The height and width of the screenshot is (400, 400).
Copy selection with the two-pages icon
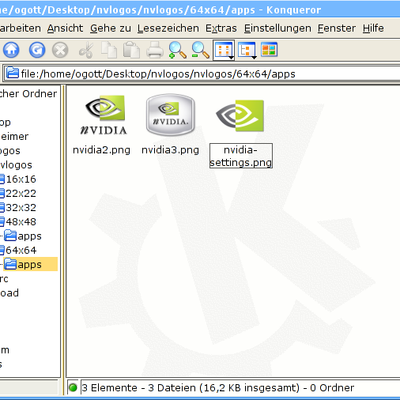coord(109,50)
